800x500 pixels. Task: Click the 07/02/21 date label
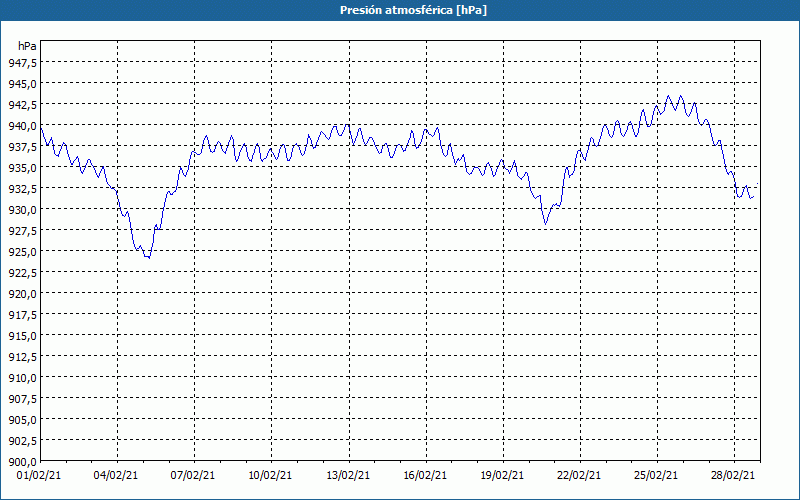coord(193,476)
